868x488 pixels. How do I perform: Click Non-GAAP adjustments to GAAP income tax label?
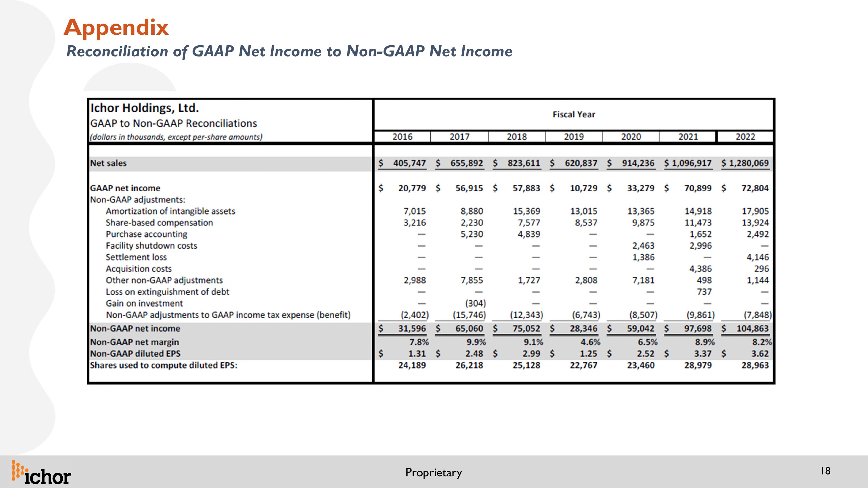click(228, 315)
